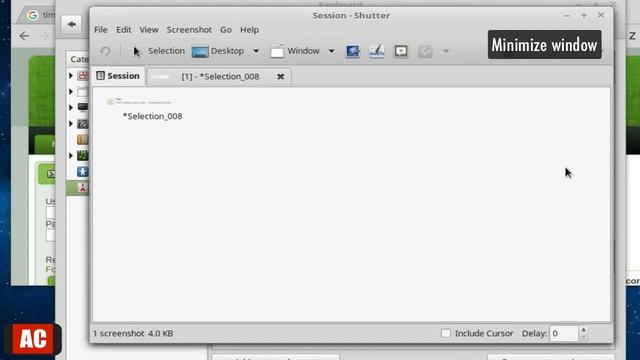Screen dimensions: 640x360
Task: Click the capture tooltip speech-bubble icon
Action: pyautogui.click(x=401, y=51)
